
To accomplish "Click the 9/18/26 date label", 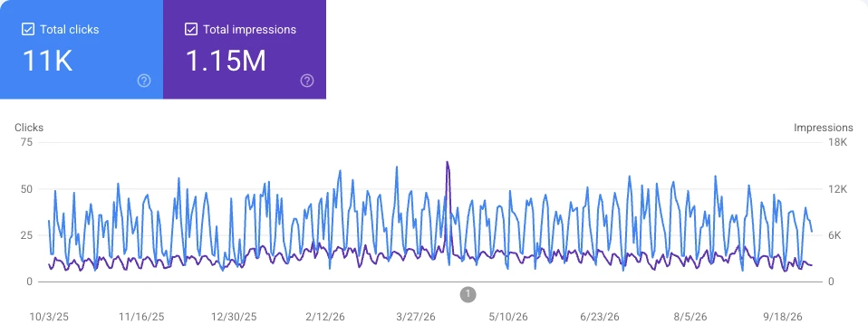I will [783, 318].
